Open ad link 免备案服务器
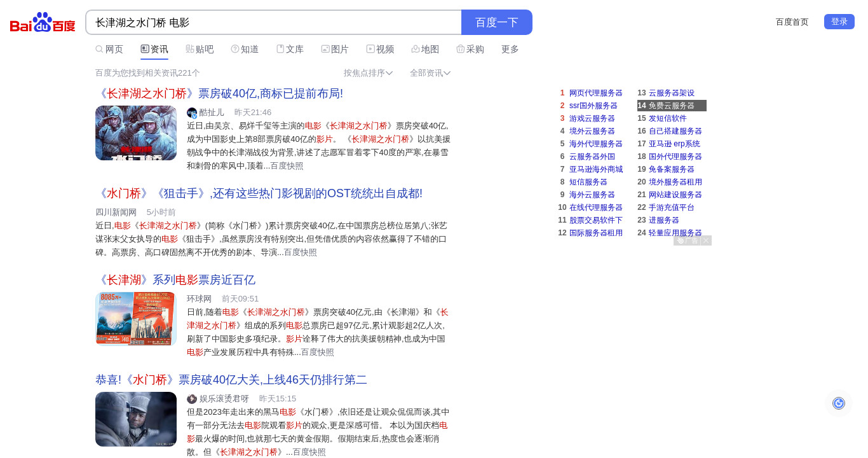868x458 pixels. click(x=672, y=169)
